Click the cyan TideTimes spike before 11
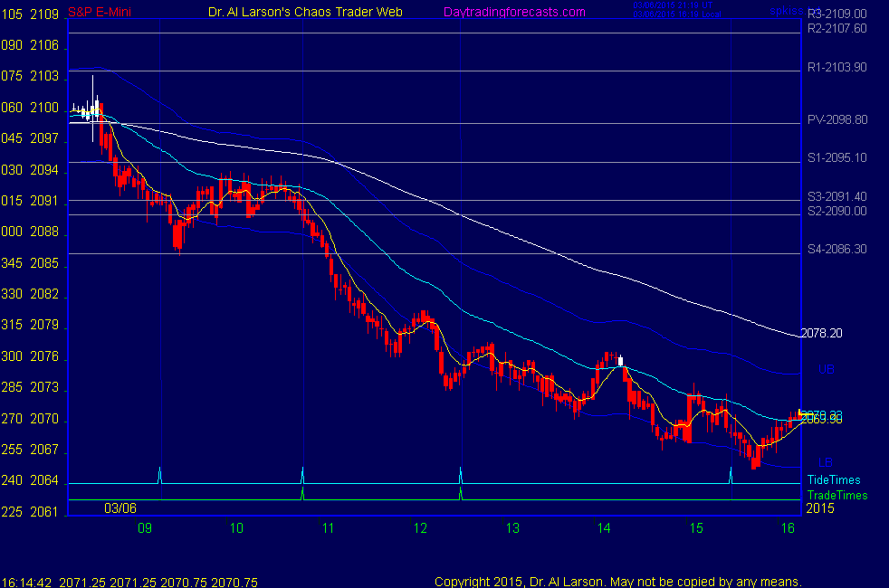Screen dimensions: 889x588 pyautogui.click(x=302, y=475)
